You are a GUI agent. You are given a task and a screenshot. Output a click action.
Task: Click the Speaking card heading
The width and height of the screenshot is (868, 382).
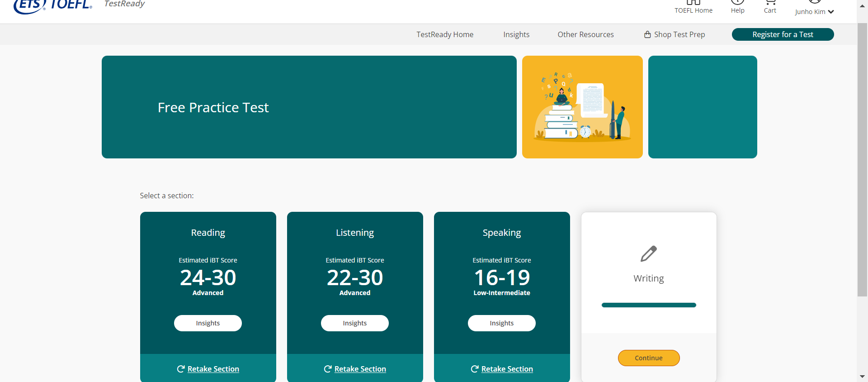coord(502,233)
